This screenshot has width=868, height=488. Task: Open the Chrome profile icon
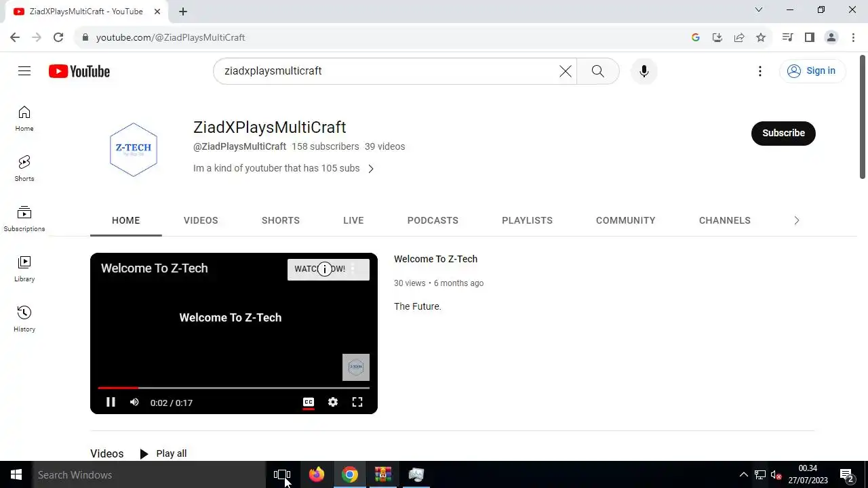(x=831, y=37)
